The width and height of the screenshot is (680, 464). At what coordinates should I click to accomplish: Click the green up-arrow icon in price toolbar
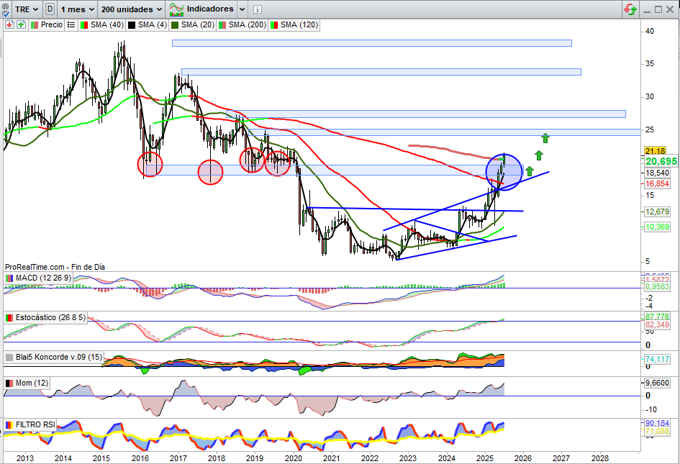pos(20,25)
